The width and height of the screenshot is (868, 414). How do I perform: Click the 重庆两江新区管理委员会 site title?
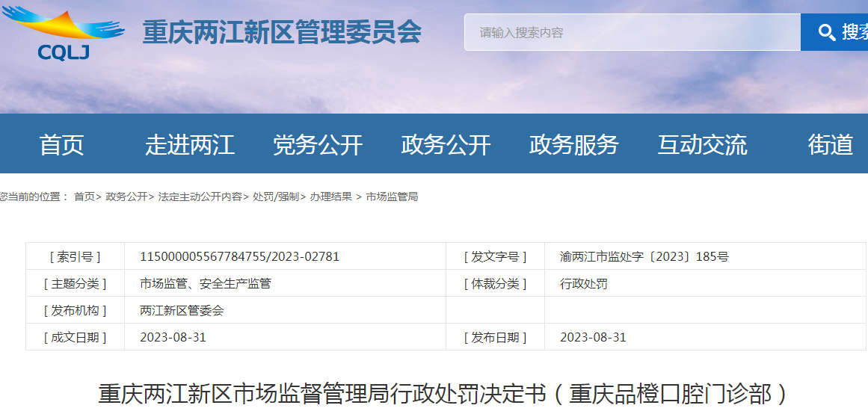[x=282, y=32]
